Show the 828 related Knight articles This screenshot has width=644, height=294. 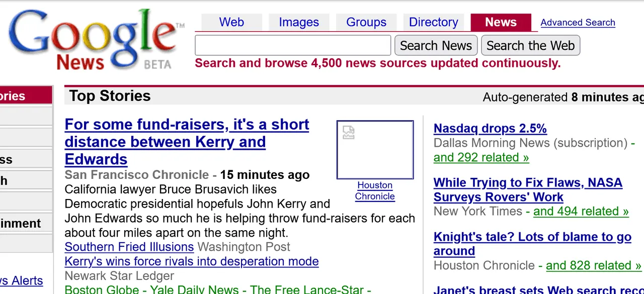(594, 265)
